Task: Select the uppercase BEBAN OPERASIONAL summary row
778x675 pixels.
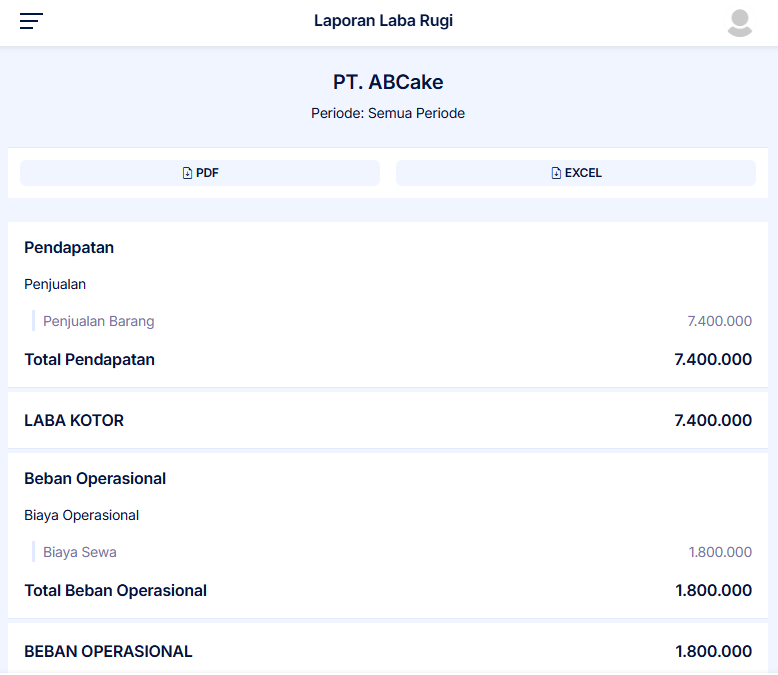Action: pos(108,651)
